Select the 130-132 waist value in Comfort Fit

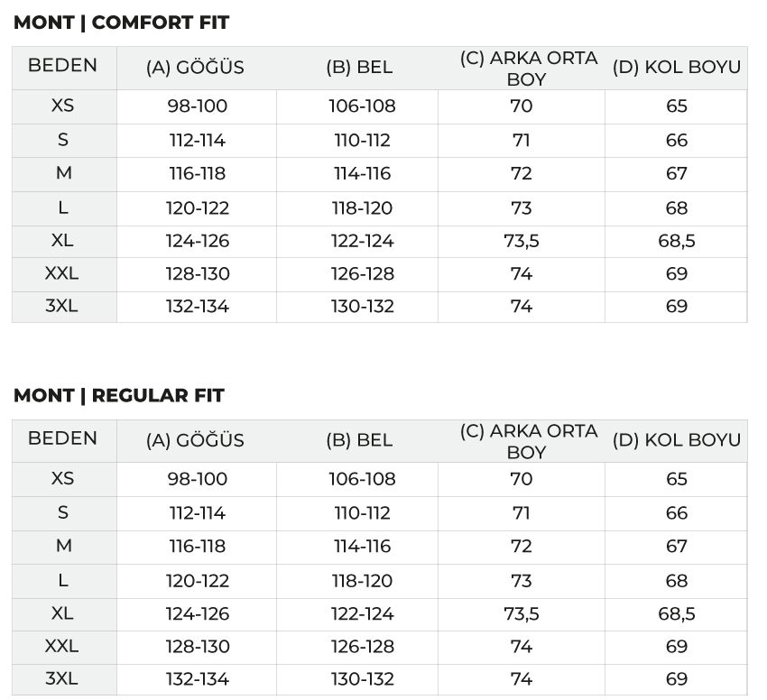point(363,307)
